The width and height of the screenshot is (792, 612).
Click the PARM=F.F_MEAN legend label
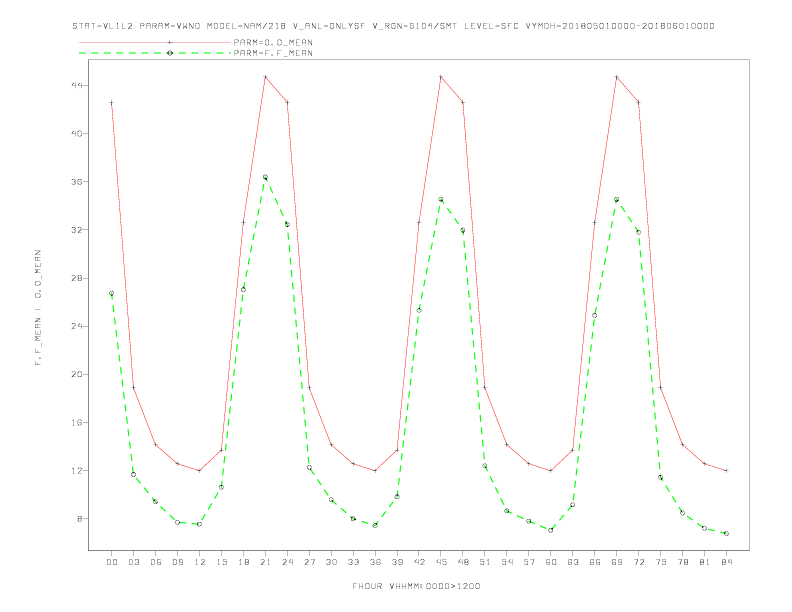(273, 53)
